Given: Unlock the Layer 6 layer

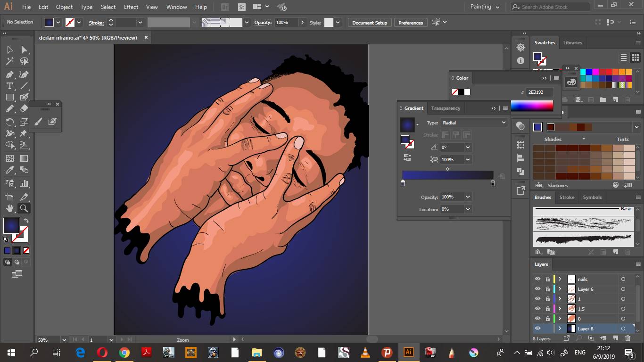Looking at the screenshot, I should 547,289.
